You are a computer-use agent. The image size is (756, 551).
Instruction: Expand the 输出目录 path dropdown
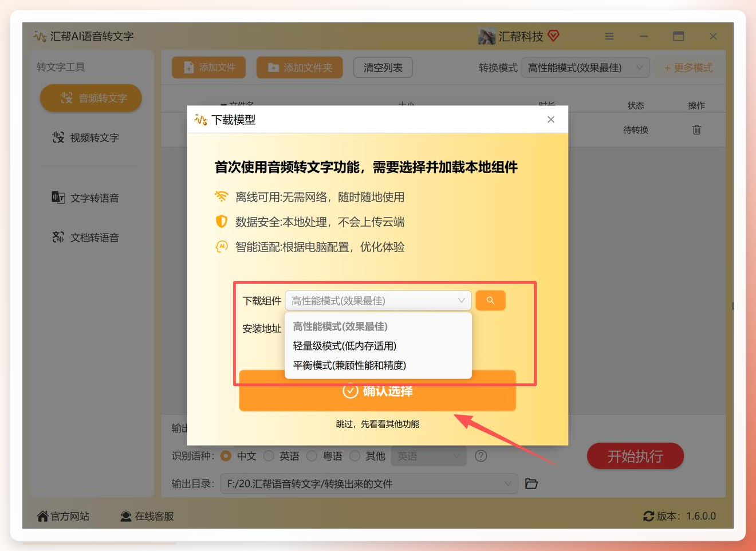tap(369, 484)
